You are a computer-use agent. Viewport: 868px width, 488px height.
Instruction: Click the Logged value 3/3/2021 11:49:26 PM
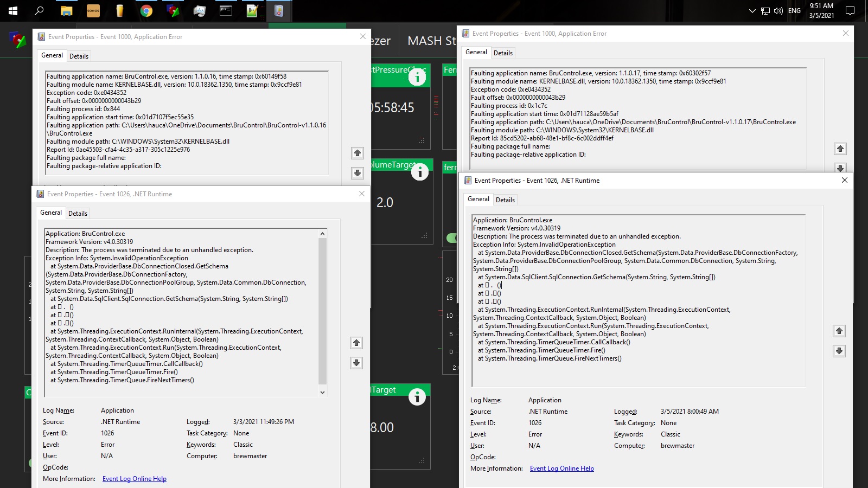point(264,422)
